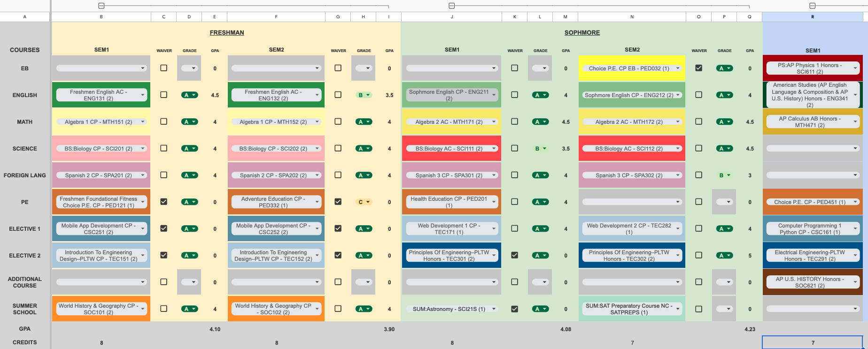Viewport: 868px width, 349px height.
Task: Open American Studies Honors - ENG341 dropdown
Action: tap(813, 95)
